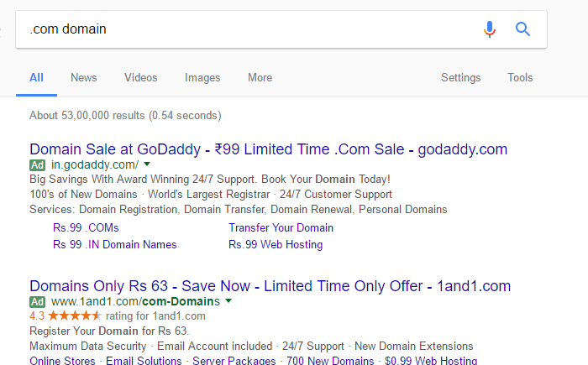
Task: Select the All results tab
Action: click(x=36, y=77)
